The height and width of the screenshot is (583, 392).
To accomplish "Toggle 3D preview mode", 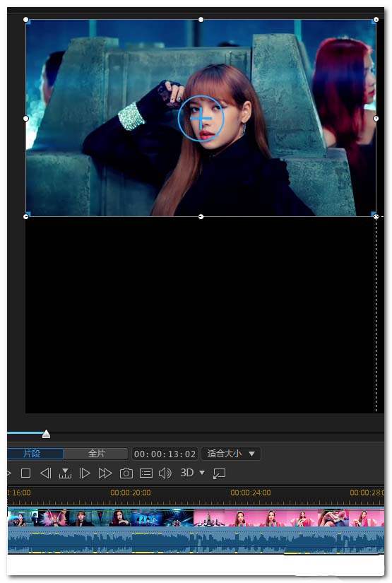I will coord(187,473).
